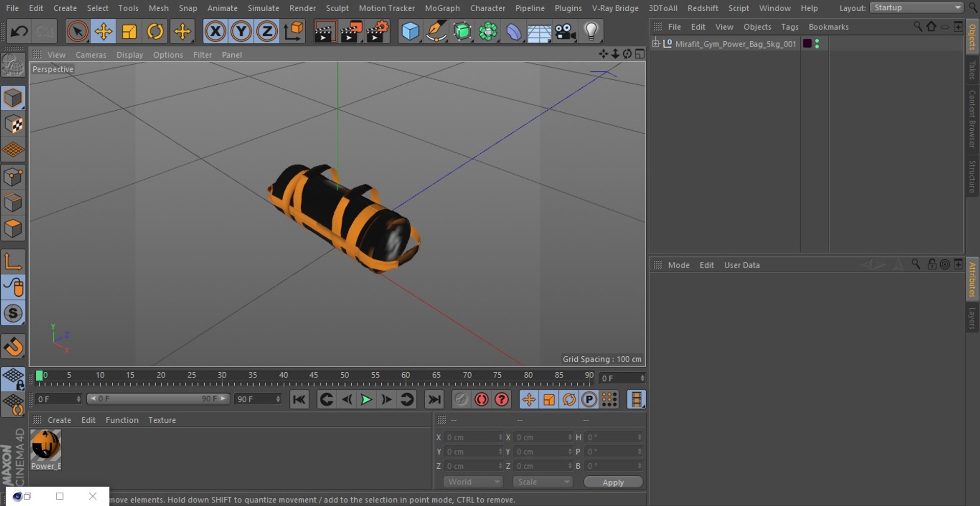980x506 pixels.
Task: Click timeline frame 45 marker
Action: pyautogui.click(x=313, y=375)
